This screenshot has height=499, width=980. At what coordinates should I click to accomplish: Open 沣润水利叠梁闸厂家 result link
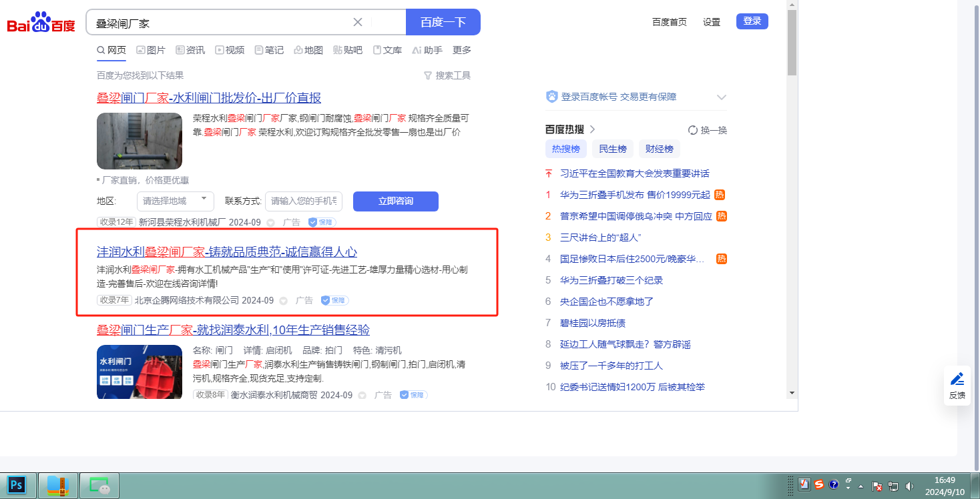pos(227,252)
